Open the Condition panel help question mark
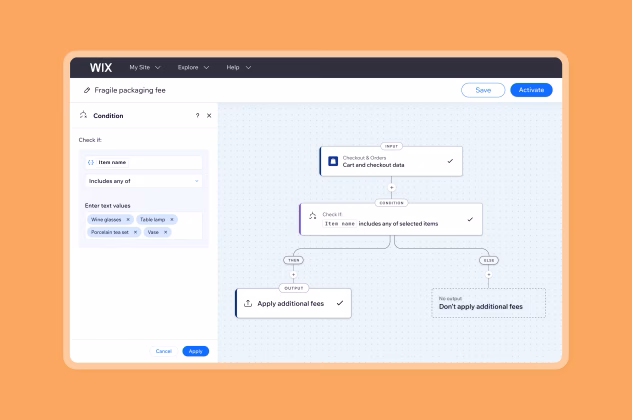Image resolution: width=632 pixels, height=420 pixels. [197, 116]
